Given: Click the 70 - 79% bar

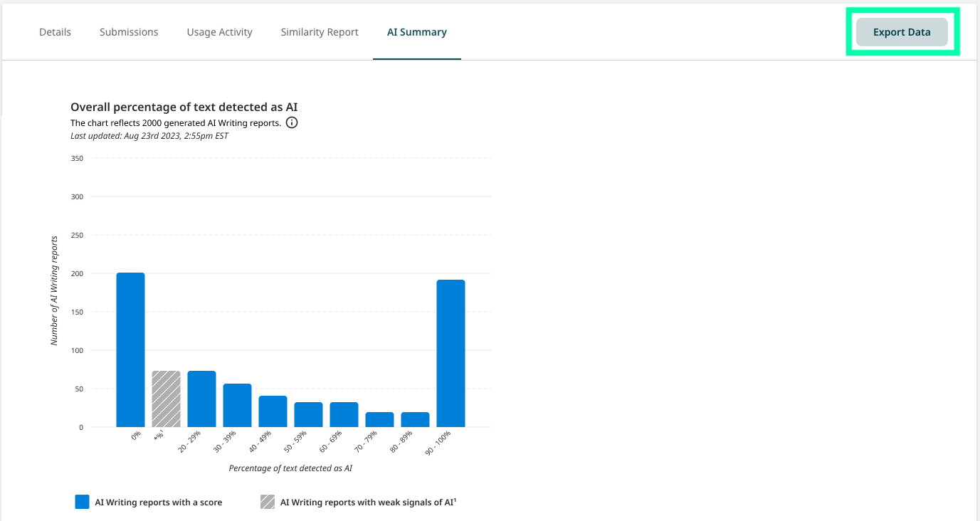Looking at the screenshot, I should point(380,419).
